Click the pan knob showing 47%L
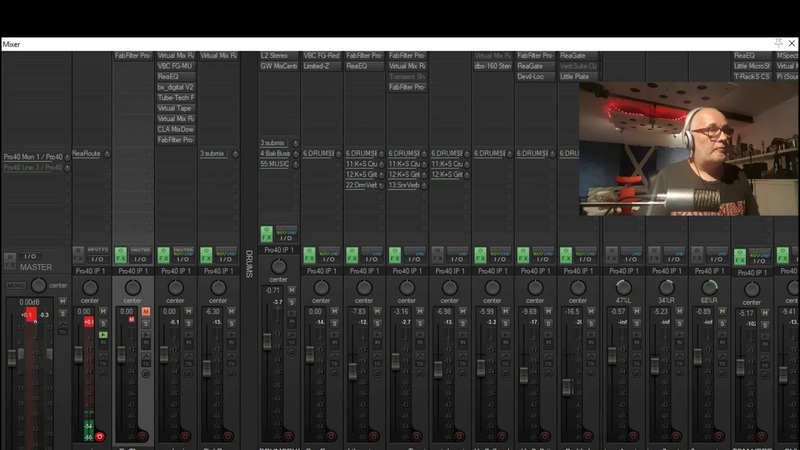 tap(623, 287)
